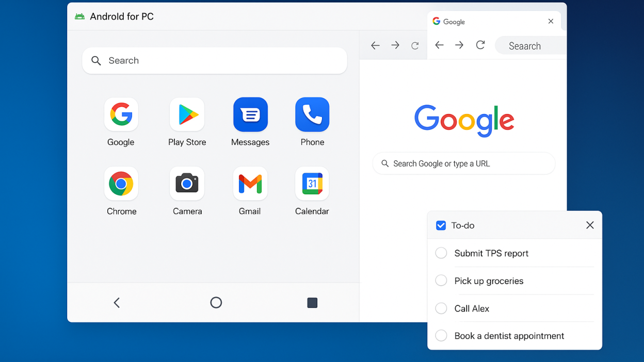This screenshot has width=644, height=362.
Task: Mark Pick up groceries as done
Action: tap(441, 281)
